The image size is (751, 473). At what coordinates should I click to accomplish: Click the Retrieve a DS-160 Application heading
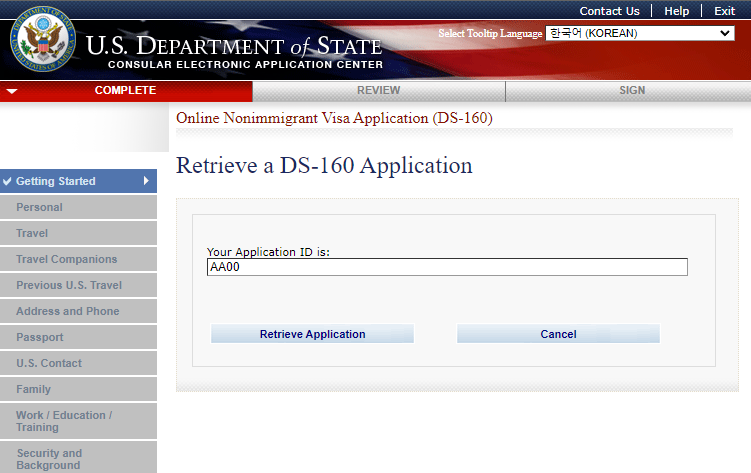[x=324, y=166]
